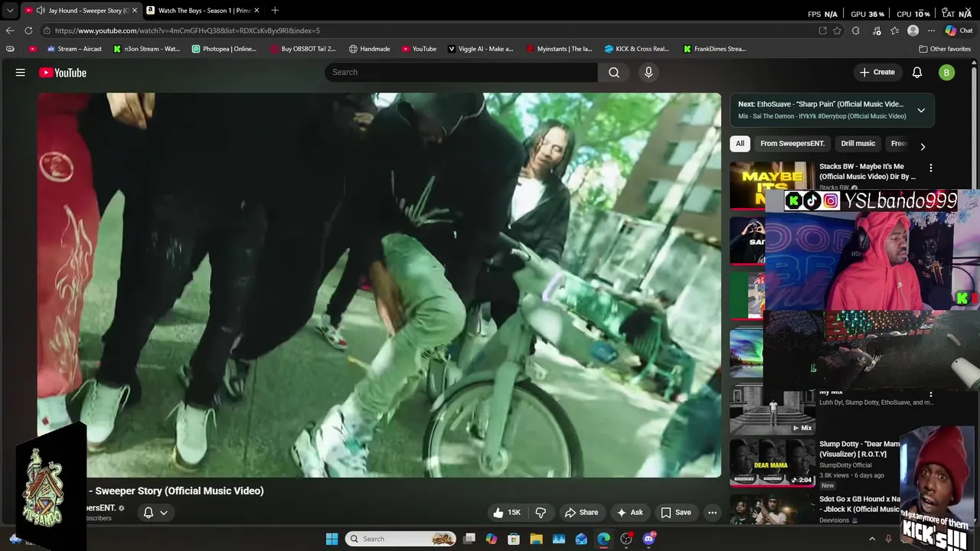Open Sdot Go x GB Hound video
Screen dimensions: 980x551
860,504
